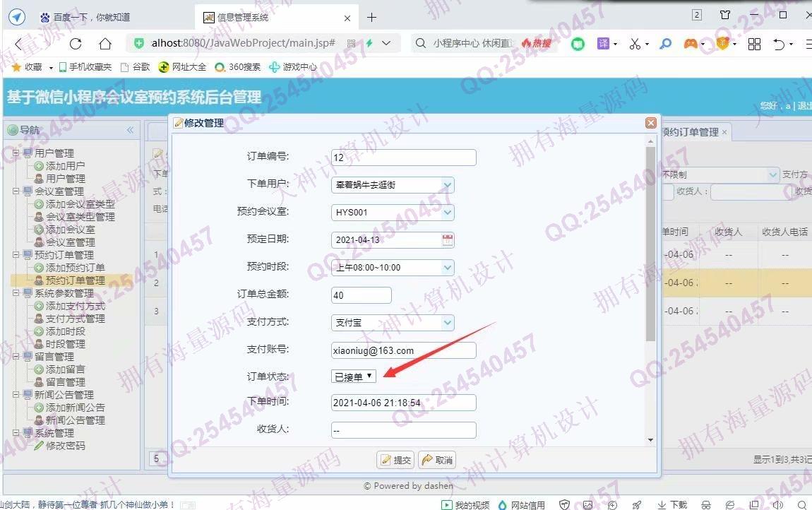
Task: Open the 支付方式 dropdown
Action: 448,322
